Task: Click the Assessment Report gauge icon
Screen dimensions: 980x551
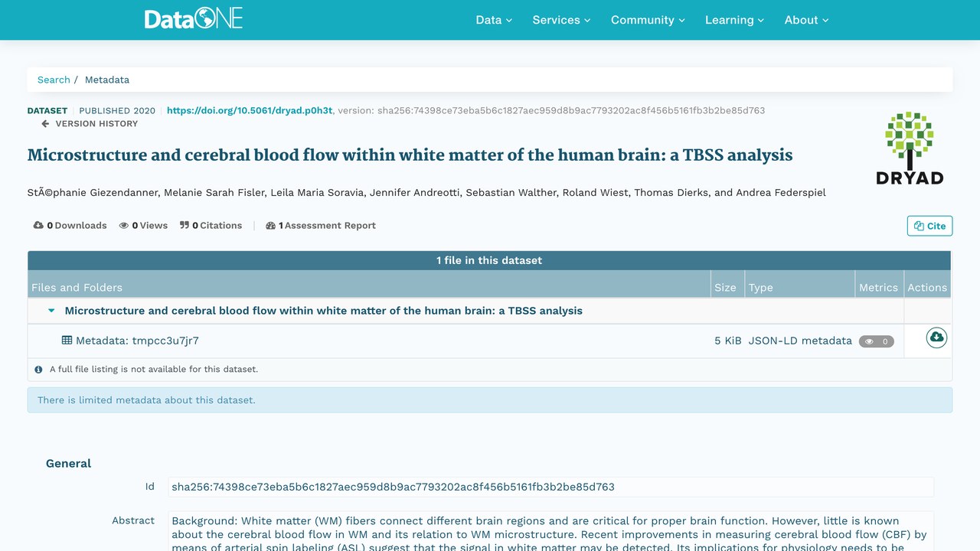Action: click(270, 226)
